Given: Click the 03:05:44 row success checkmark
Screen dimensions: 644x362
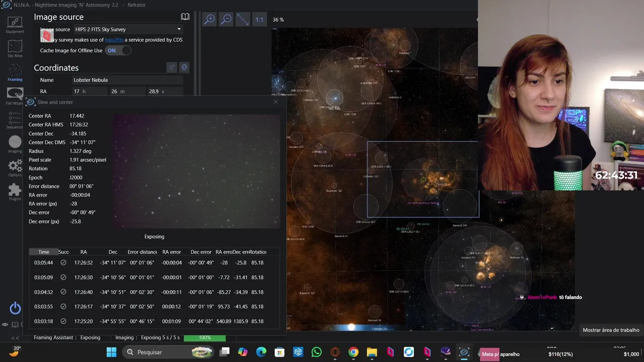Looking at the screenshot, I should click(63, 262).
